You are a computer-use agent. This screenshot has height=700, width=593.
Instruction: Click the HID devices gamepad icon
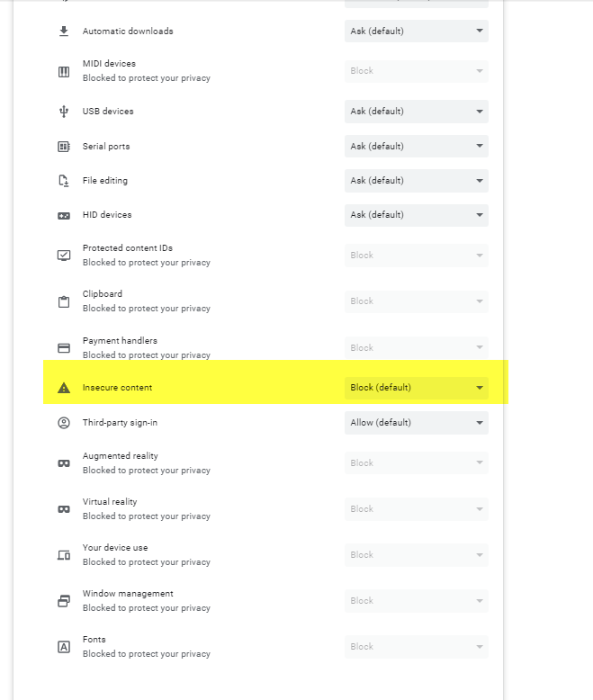pos(64,216)
